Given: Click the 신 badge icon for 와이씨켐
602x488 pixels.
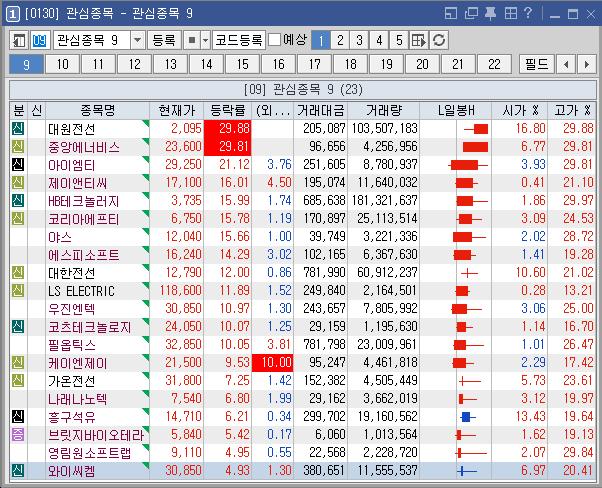Looking at the screenshot, I should click(18, 471).
